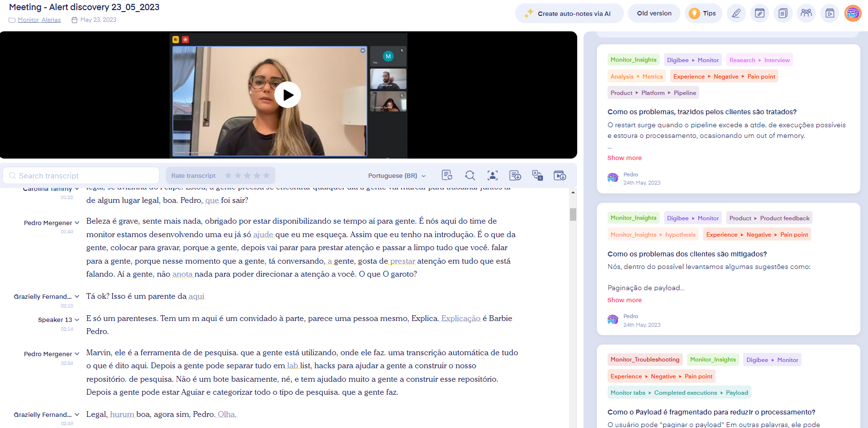This screenshot has height=428, width=868.
Task: Click the download transcript icon
Action: [x=515, y=175]
